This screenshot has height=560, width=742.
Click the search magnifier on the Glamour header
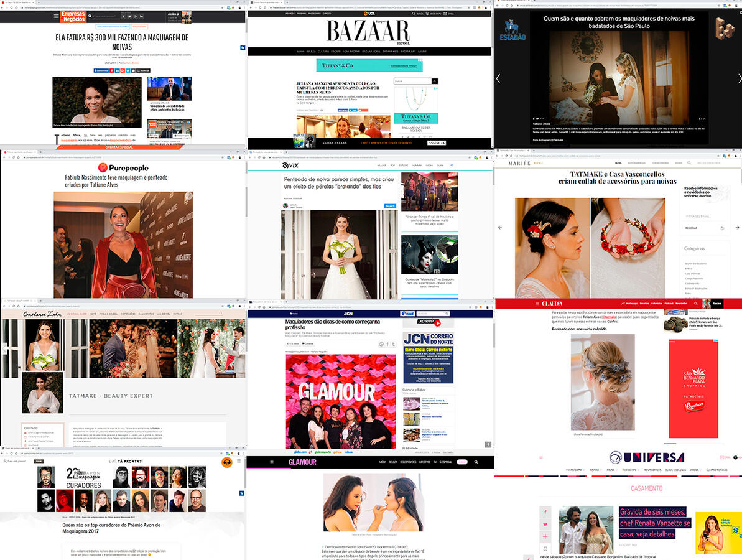tap(476, 462)
